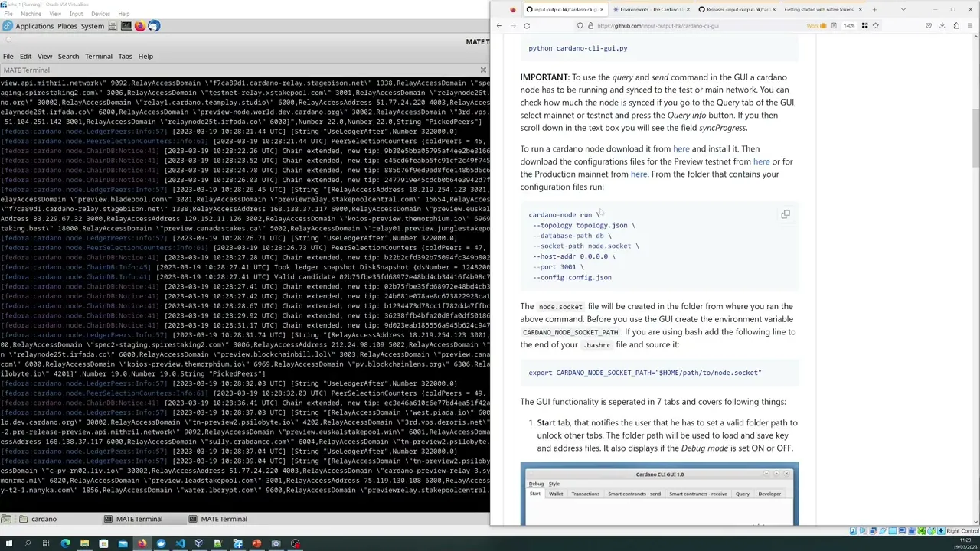Reset page zoom via the 140% indicator

click(x=848, y=25)
